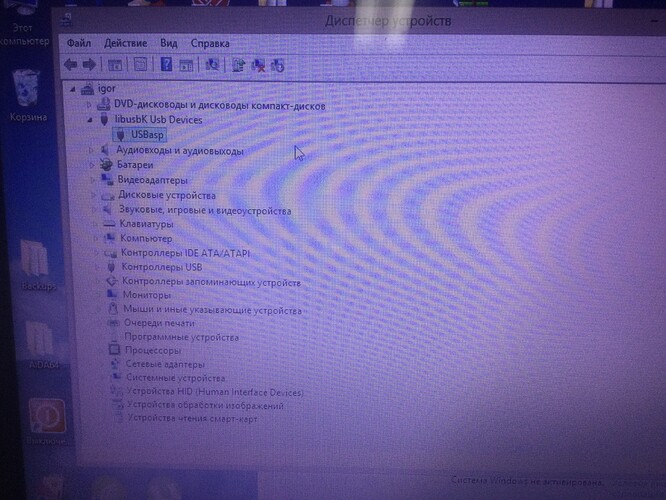Image resolution: width=666 pixels, height=500 pixels.
Task: Select the Батареи category
Action: click(x=135, y=165)
